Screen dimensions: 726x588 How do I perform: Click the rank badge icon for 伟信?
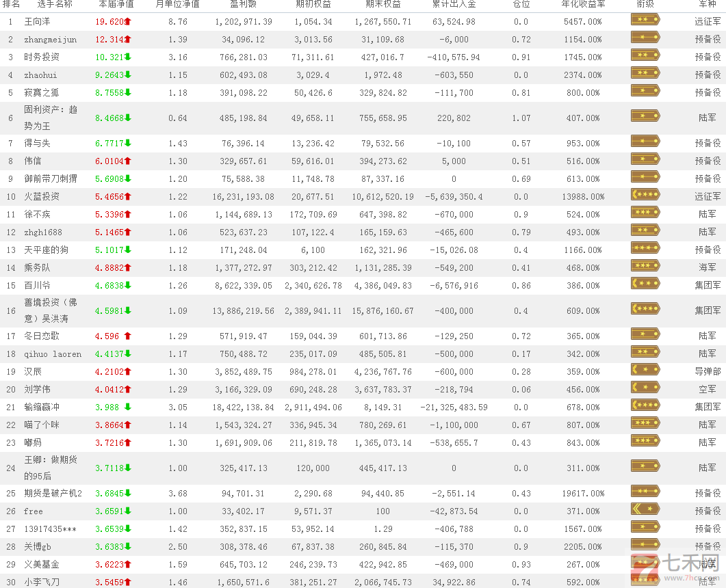[x=645, y=159]
